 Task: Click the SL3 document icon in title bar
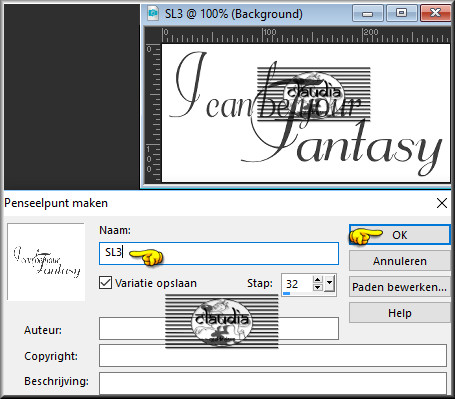tap(153, 14)
